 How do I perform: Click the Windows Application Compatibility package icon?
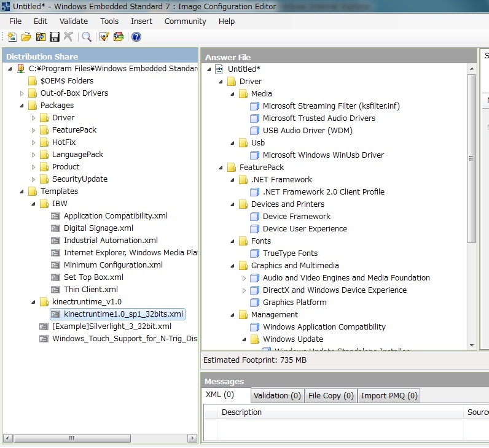tap(254, 327)
